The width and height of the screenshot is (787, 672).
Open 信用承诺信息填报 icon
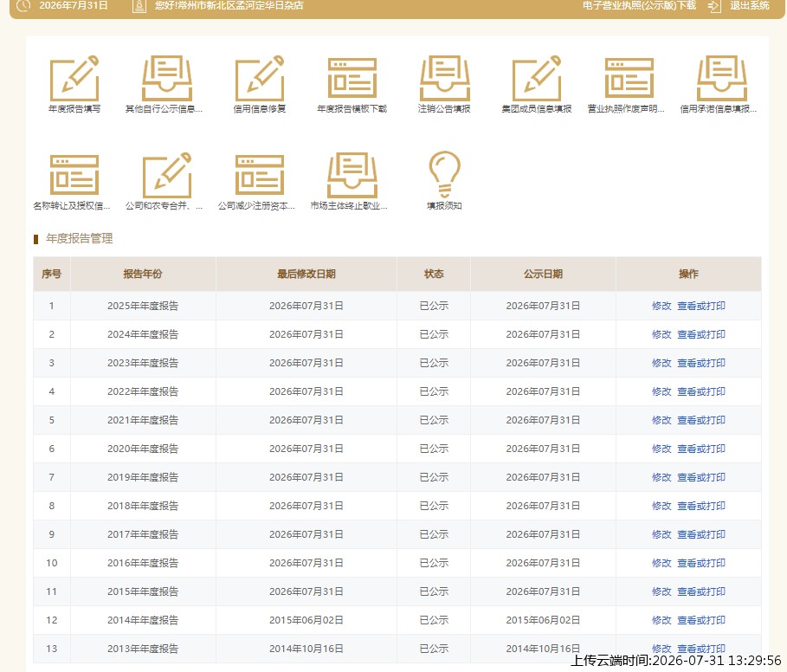[x=722, y=79]
